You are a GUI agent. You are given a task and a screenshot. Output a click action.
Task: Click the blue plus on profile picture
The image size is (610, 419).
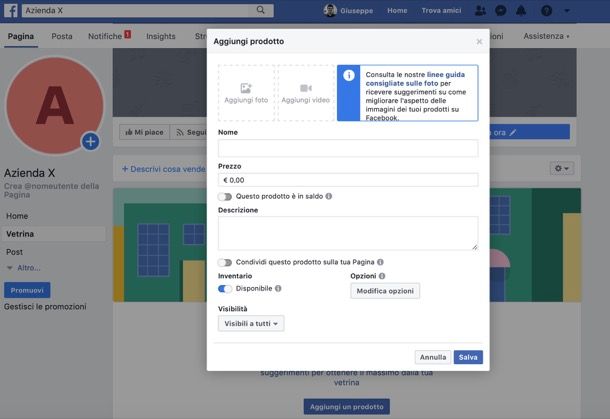click(91, 141)
